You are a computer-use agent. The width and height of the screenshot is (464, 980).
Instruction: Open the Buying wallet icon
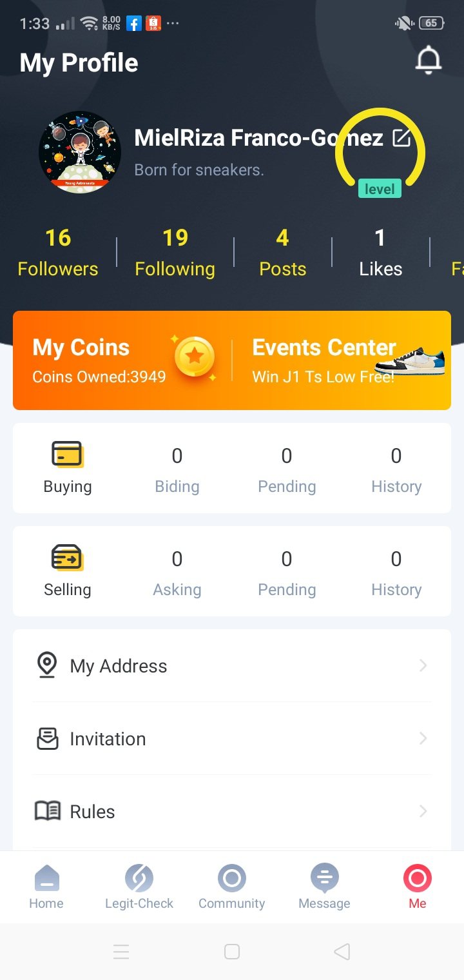(x=67, y=454)
